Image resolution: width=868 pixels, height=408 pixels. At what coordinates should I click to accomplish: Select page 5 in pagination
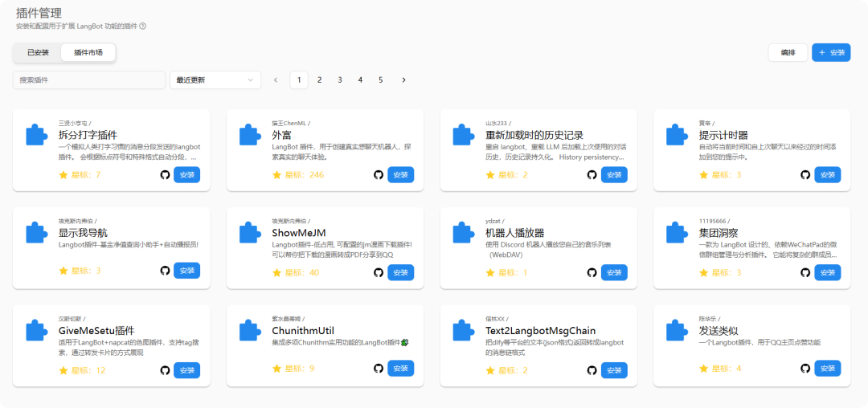point(381,80)
